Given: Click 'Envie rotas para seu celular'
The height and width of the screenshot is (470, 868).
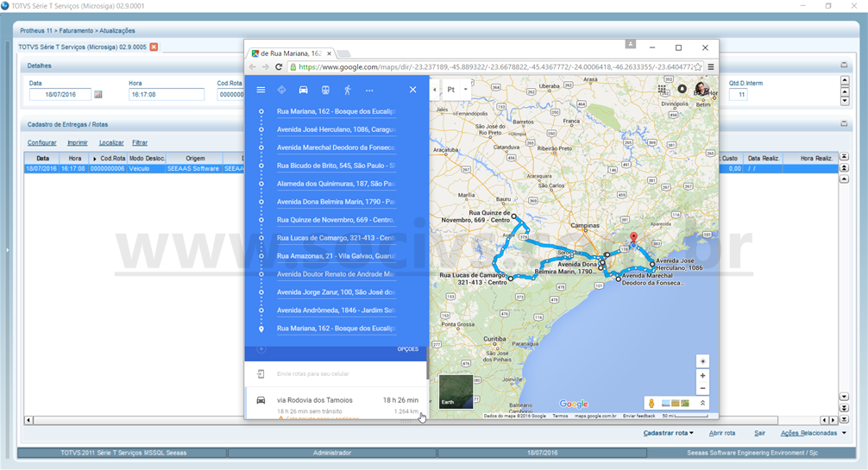Looking at the screenshot, I should (312, 374).
